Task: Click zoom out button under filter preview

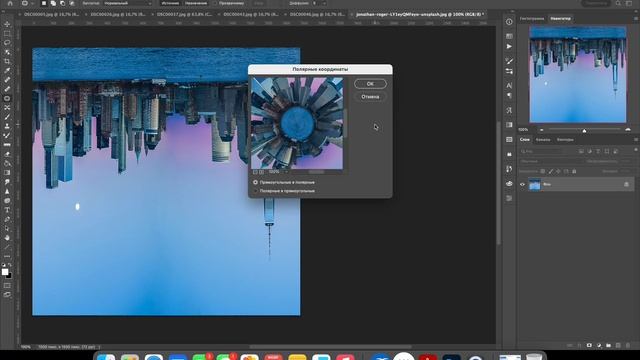Action: tap(255, 172)
